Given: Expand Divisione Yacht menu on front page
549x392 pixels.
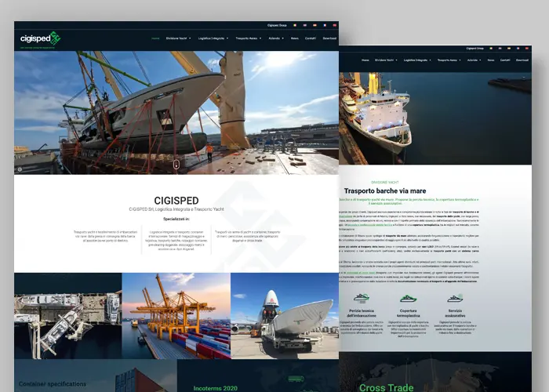Looking at the screenshot, I should (179, 38).
